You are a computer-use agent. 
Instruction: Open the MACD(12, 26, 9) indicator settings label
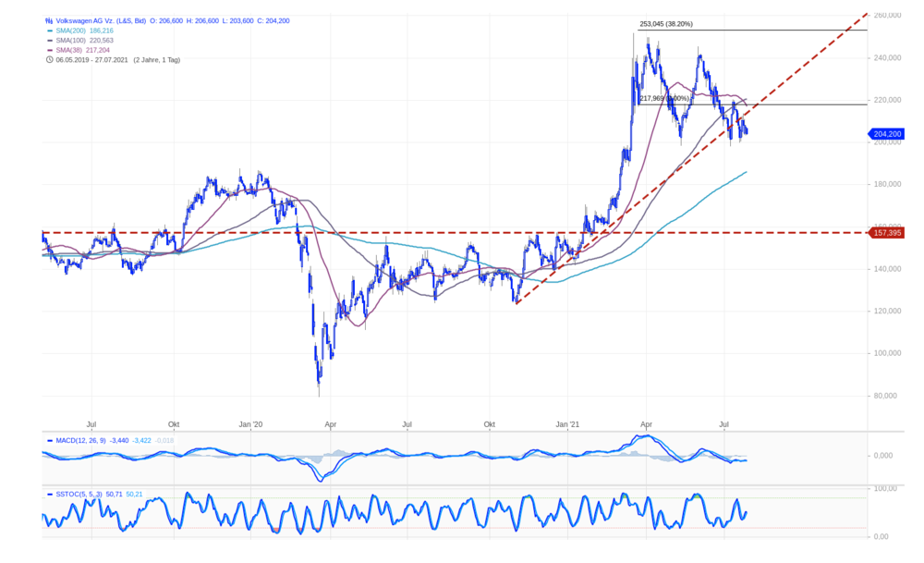click(80, 441)
